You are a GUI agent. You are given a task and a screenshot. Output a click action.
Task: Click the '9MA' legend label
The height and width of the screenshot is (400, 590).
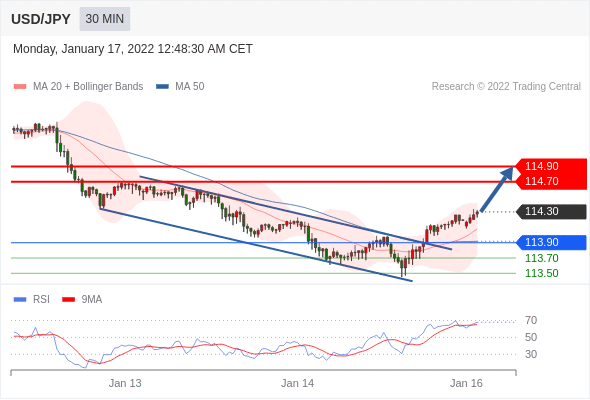pos(92,300)
